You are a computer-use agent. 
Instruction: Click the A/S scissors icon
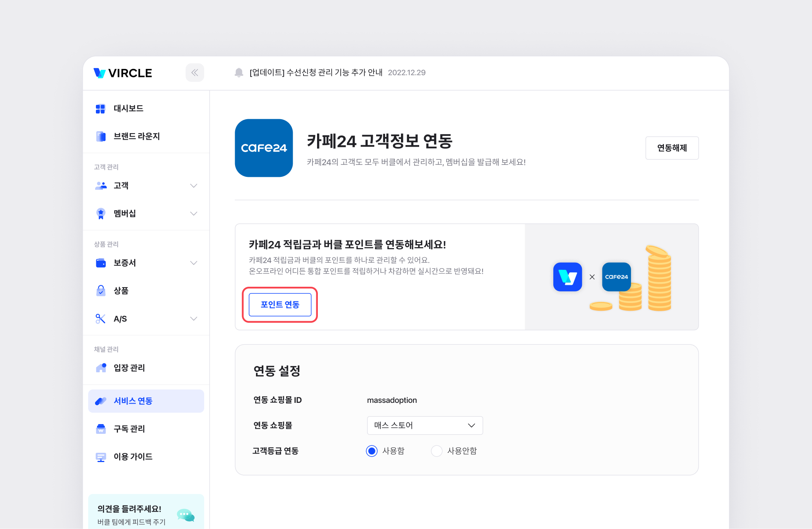coord(101,319)
